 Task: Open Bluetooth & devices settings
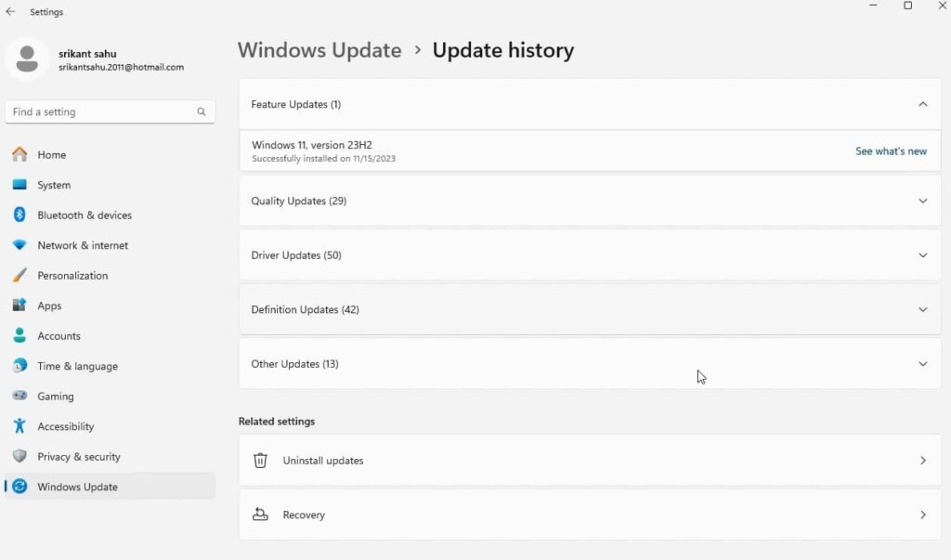coord(20,215)
